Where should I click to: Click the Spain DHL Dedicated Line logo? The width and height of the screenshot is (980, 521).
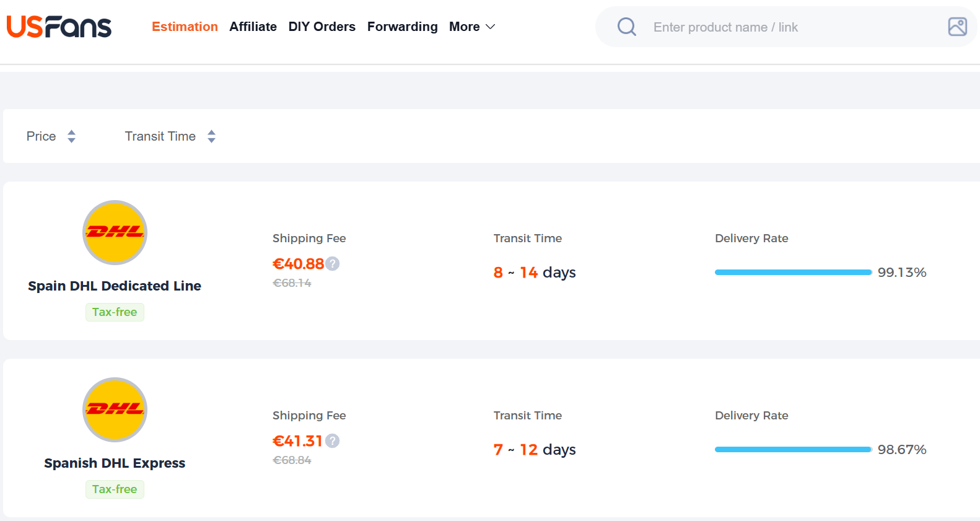click(115, 232)
